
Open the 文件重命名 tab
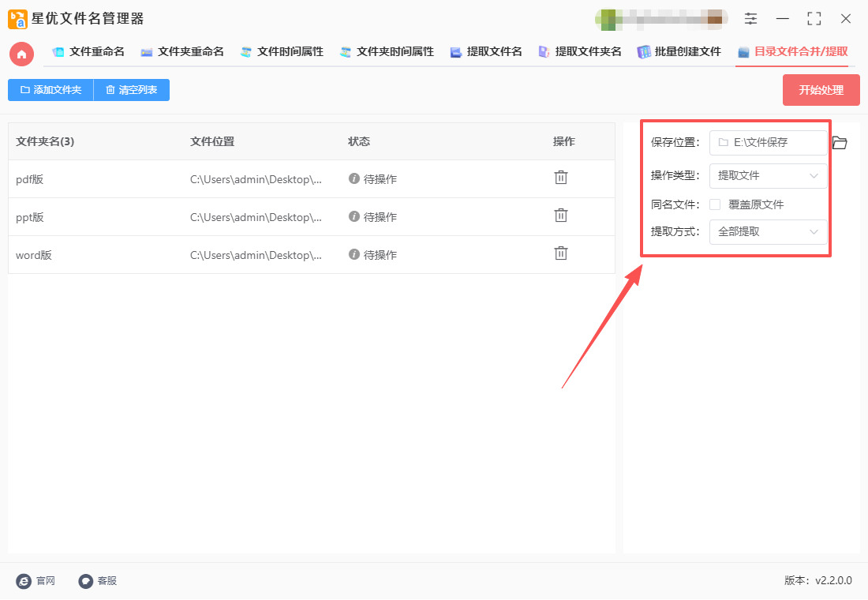click(88, 52)
